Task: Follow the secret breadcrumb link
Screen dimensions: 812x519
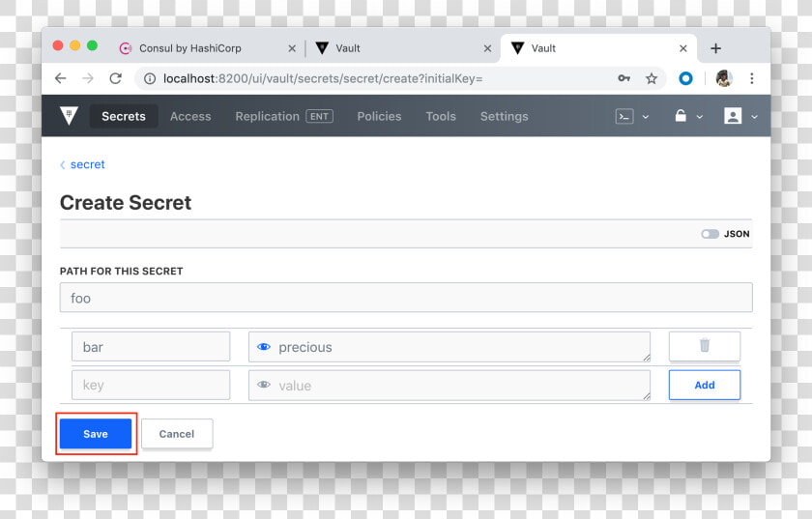Action: tap(88, 164)
